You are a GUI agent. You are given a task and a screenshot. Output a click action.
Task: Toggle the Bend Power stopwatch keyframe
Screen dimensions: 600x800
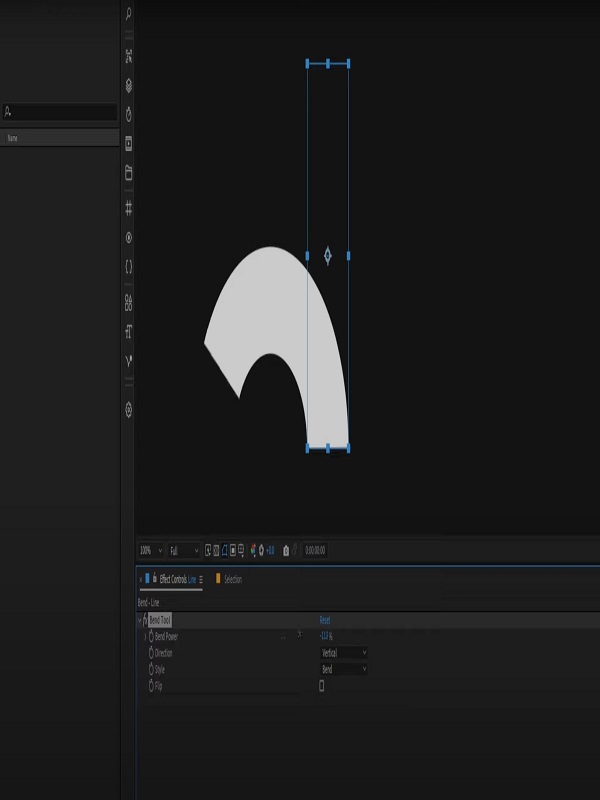click(x=151, y=637)
